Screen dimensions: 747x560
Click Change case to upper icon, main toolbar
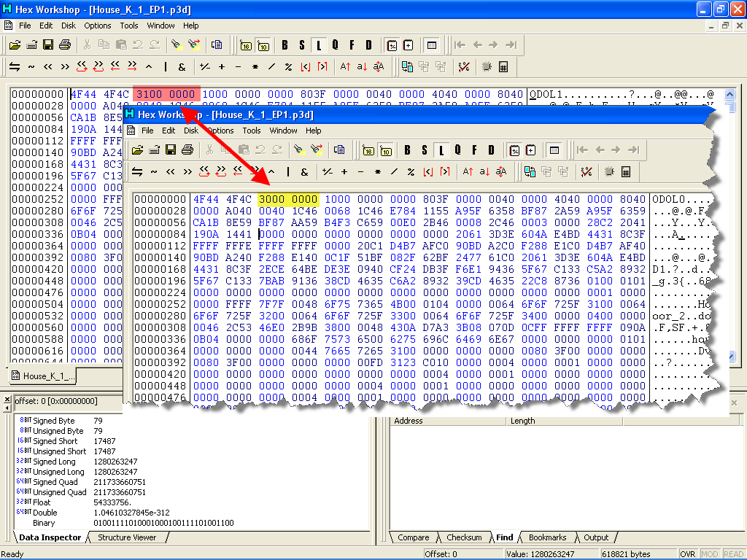(x=346, y=67)
